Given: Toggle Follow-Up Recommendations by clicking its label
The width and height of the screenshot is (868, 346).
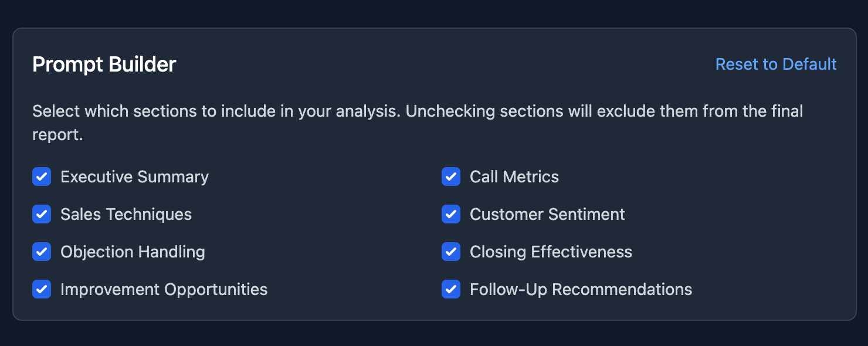Looking at the screenshot, I should [x=580, y=289].
